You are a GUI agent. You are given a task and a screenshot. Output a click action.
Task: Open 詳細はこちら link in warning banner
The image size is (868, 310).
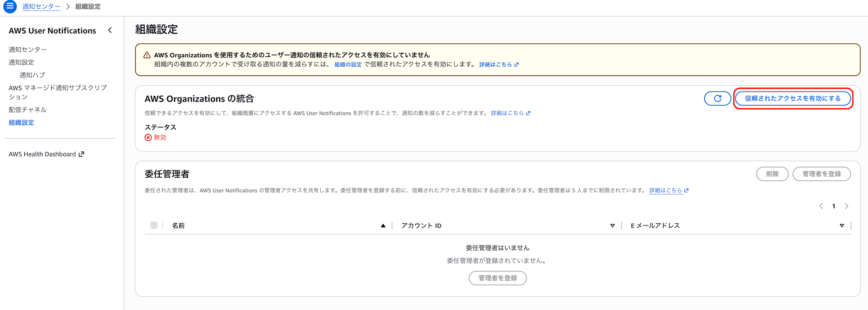[499, 65]
